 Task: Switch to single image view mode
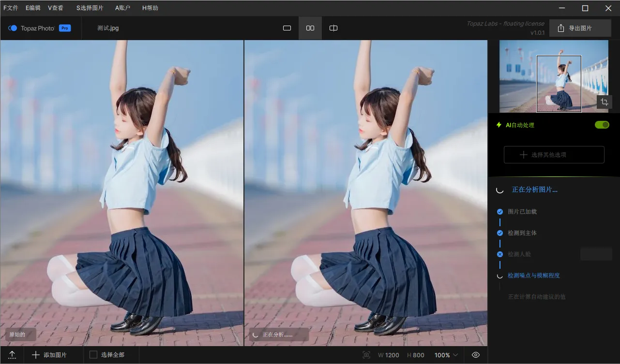pyautogui.click(x=287, y=28)
